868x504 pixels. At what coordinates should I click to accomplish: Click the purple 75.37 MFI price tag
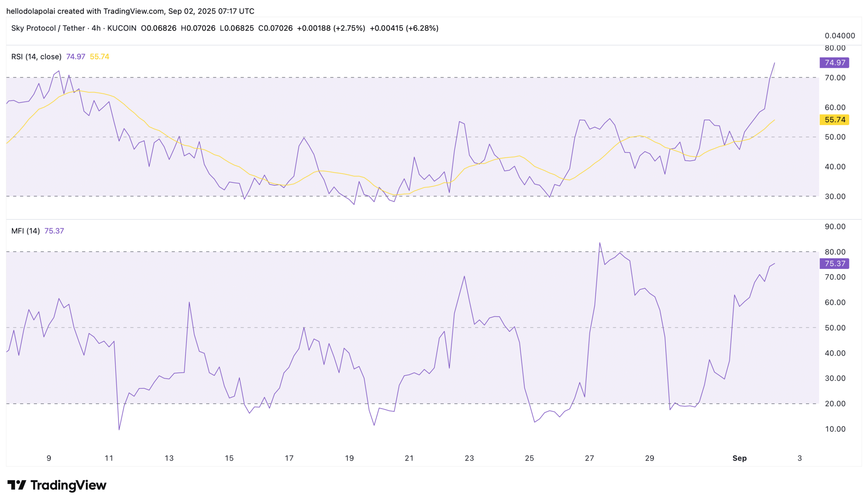[x=834, y=264]
